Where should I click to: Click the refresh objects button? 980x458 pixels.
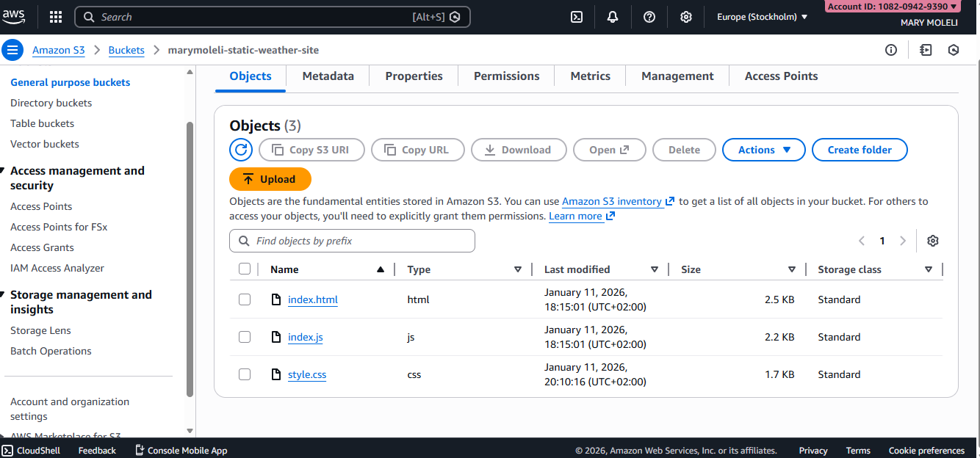(x=241, y=150)
